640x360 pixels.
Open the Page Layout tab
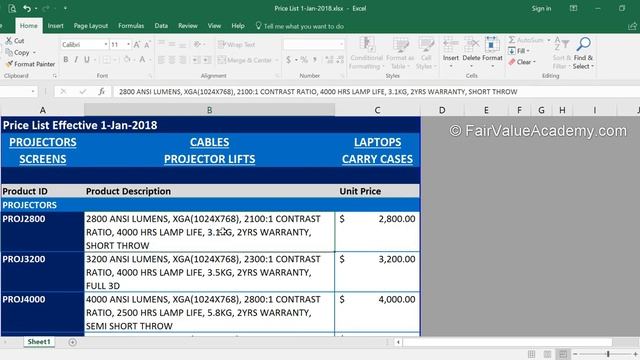click(x=91, y=26)
